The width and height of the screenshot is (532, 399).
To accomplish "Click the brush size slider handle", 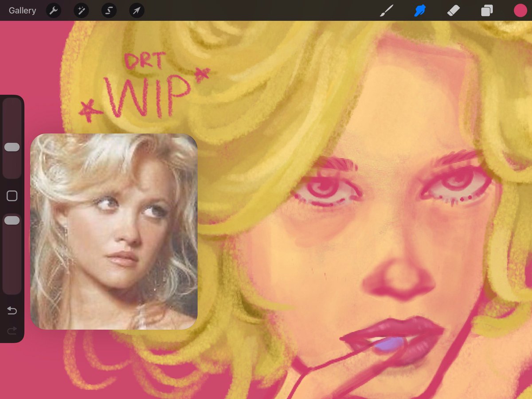I will coord(12,147).
